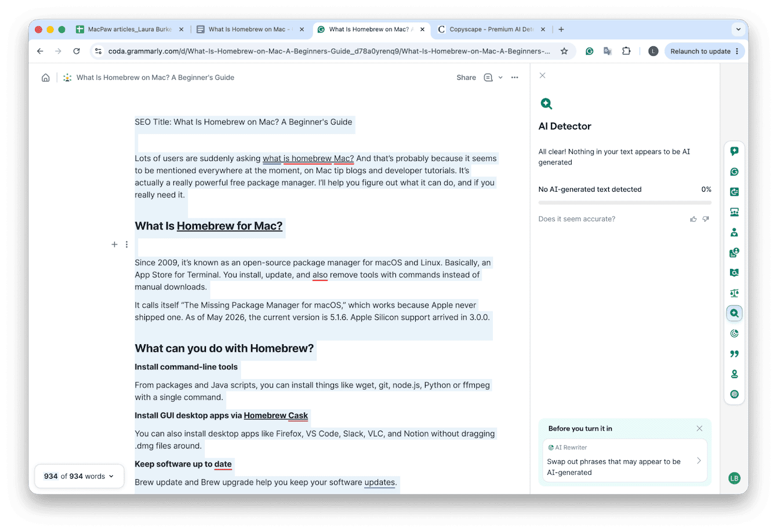The width and height of the screenshot is (777, 532).
Task: Open the balance scales agent in sidebar
Action: 734,293
